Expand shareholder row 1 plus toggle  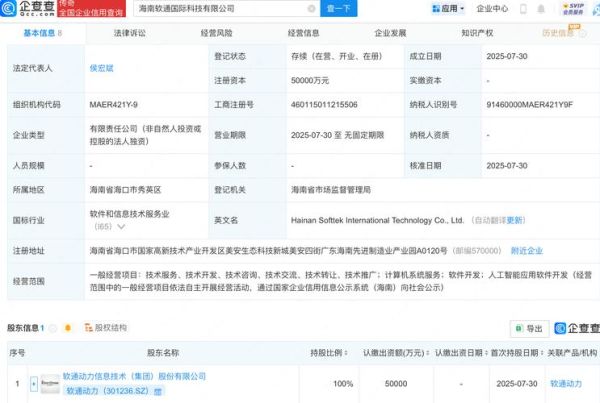click(x=34, y=384)
